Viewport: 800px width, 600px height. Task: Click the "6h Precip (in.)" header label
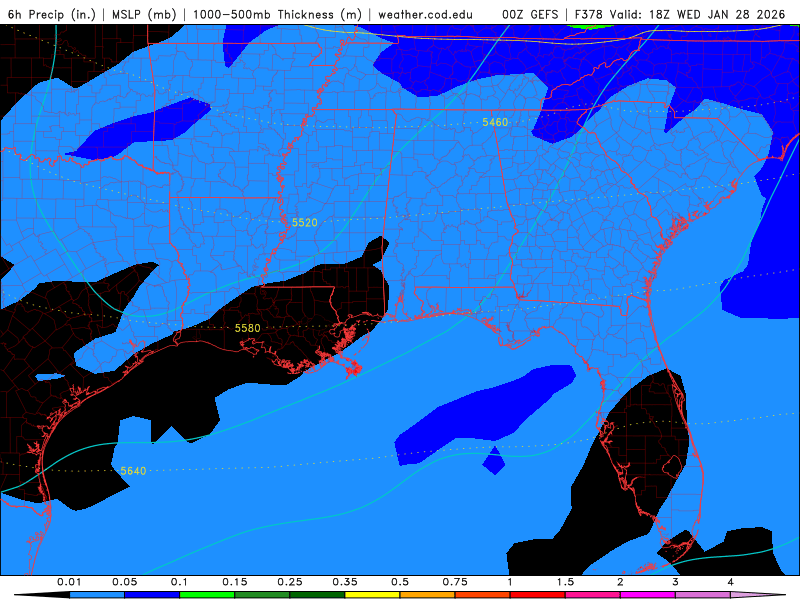(x=52, y=14)
